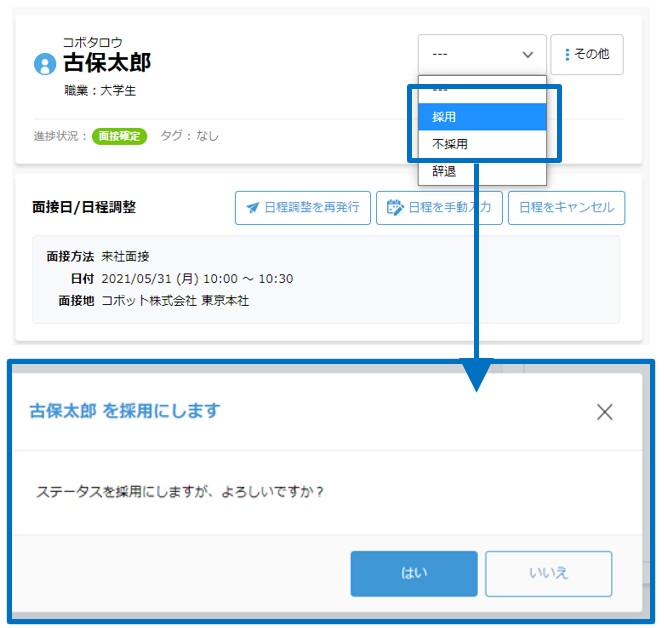Click the コボット株式会社 東京本社 location text

point(175,301)
